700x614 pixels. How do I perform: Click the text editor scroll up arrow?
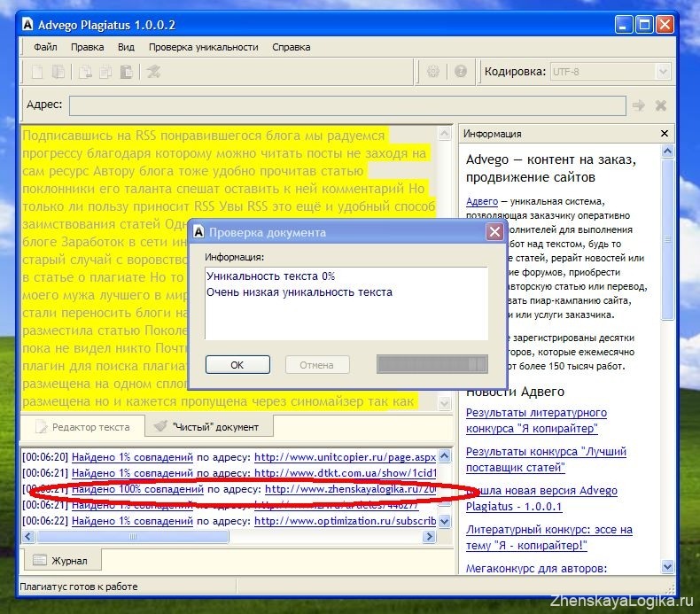445,134
